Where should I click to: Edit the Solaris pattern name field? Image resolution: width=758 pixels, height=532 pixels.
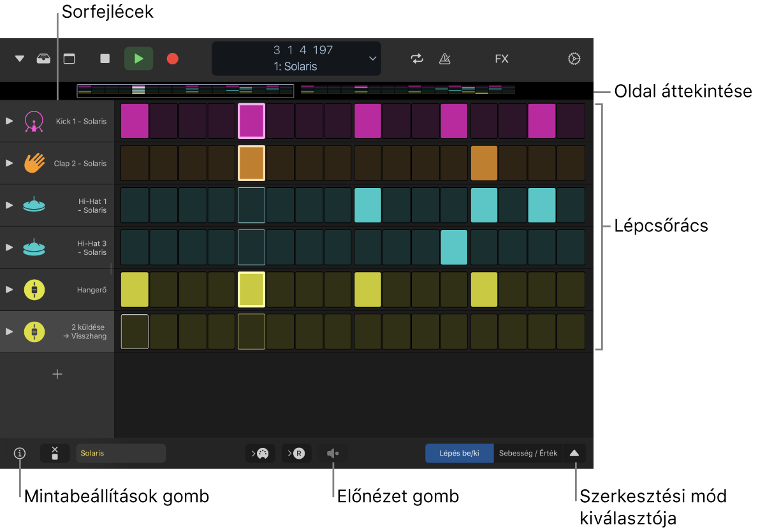click(121, 453)
